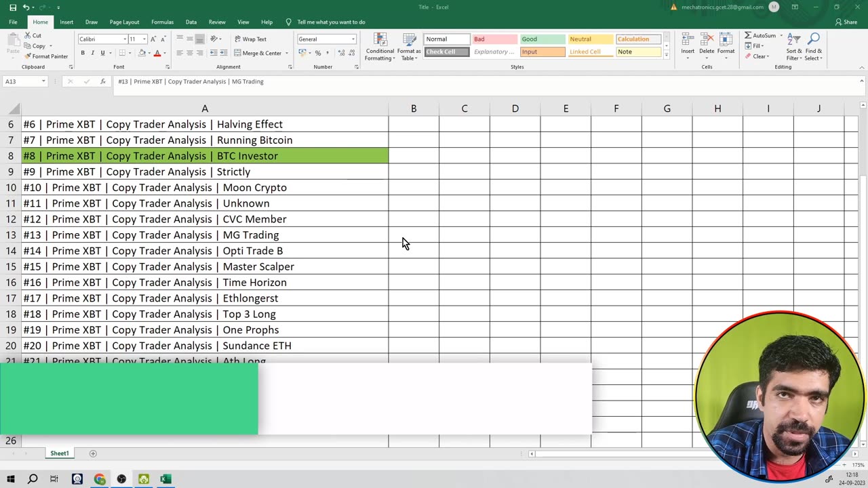Align text right
Image resolution: width=868 pixels, height=488 pixels.
[200, 53]
